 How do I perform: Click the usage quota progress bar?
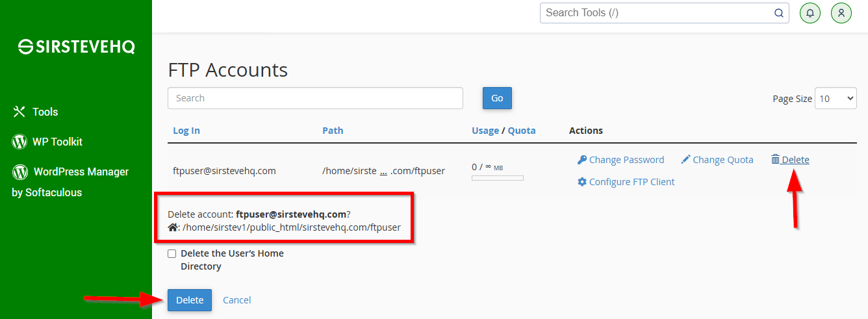pyautogui.click(x=498, y=178)
